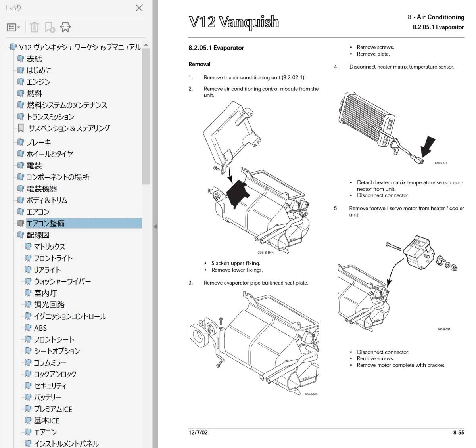Click the bookmark icon beside ブレーキ
476x448 pixels.
(x=21, y=142)
